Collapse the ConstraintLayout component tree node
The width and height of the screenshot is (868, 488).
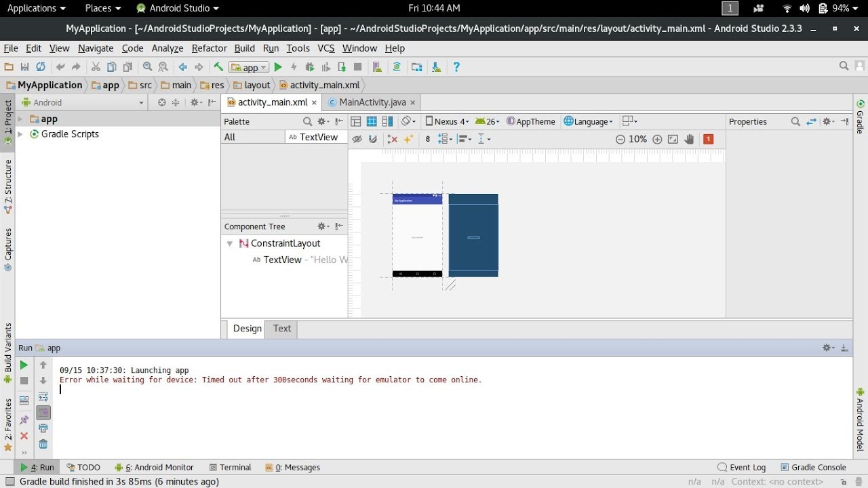click(229, 243)
